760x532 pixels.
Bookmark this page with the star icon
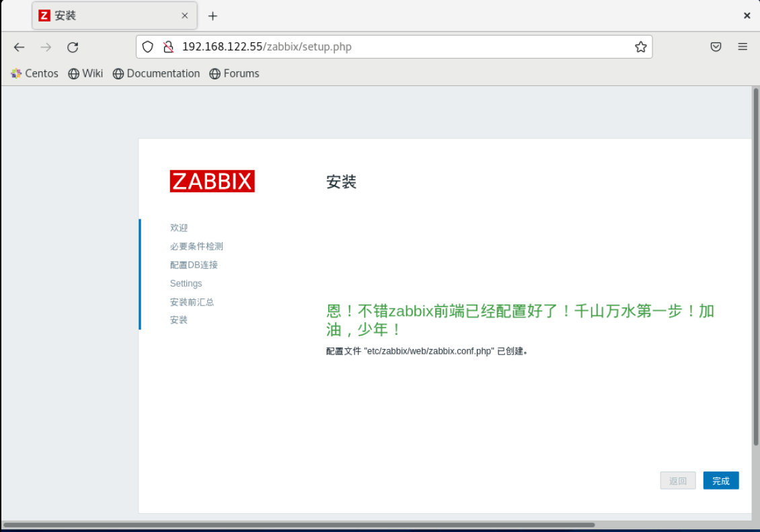640,47
